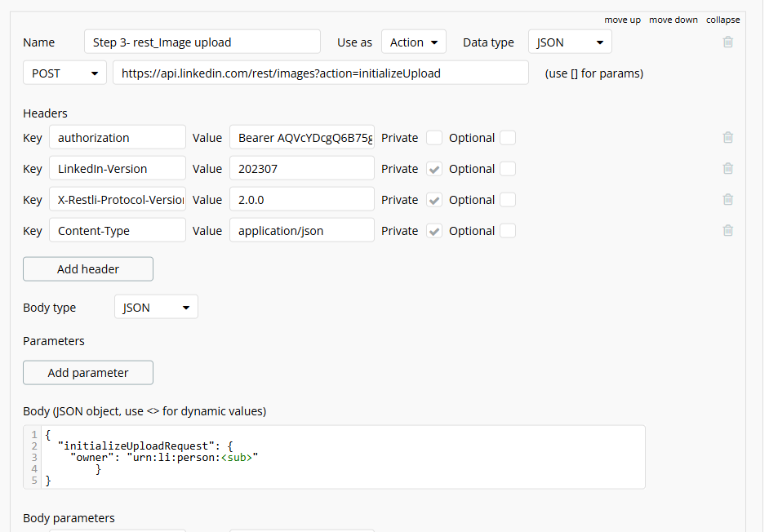Open the Data type JSON dropdown
The width and height of the screenshot is (769, 532).
pyautogui.click(x=570, y=42)
